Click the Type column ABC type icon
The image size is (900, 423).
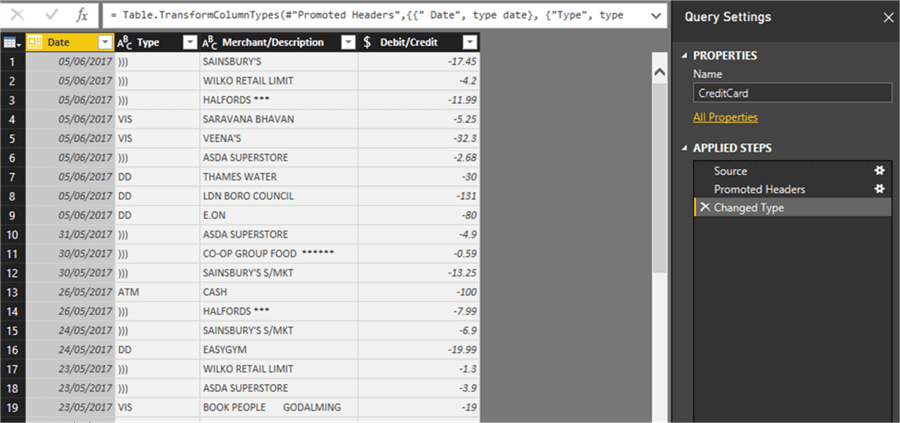(x=124, y=42)
